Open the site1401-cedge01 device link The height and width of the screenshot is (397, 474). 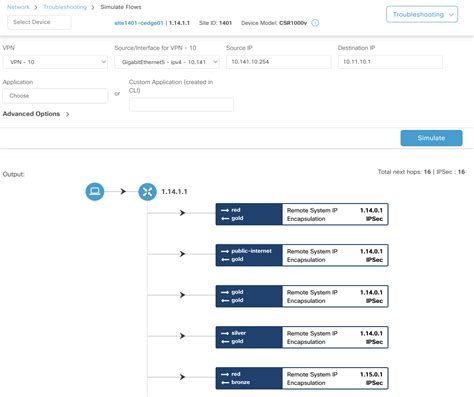[x=139, y=23]
